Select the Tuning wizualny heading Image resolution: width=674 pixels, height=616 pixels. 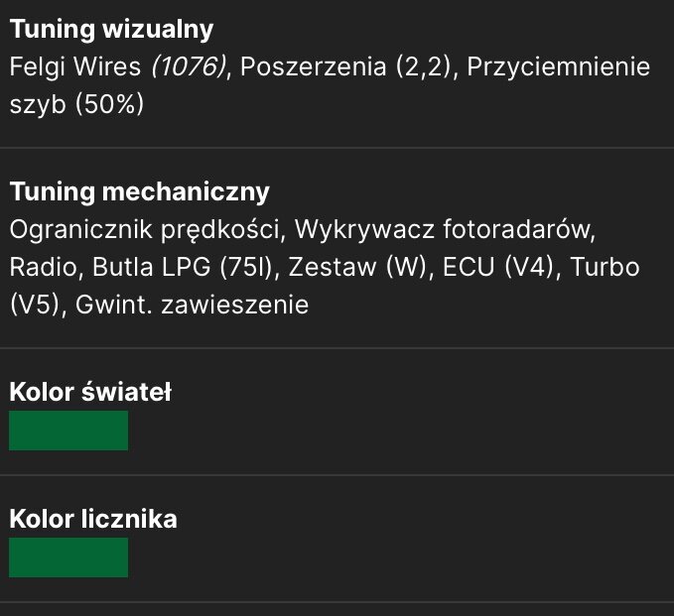click(111, 30)
